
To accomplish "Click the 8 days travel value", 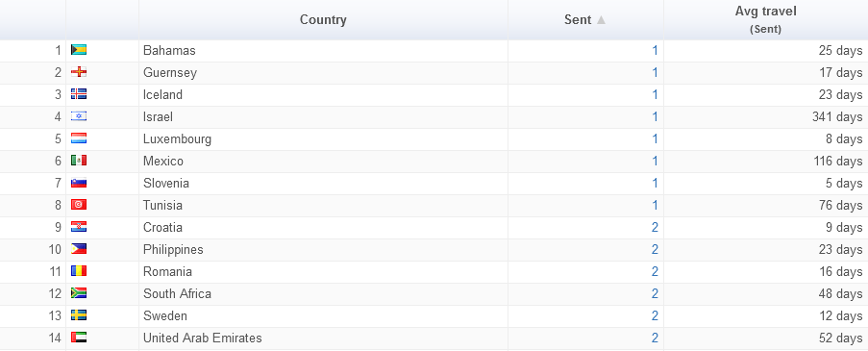I will click(844, 139).
